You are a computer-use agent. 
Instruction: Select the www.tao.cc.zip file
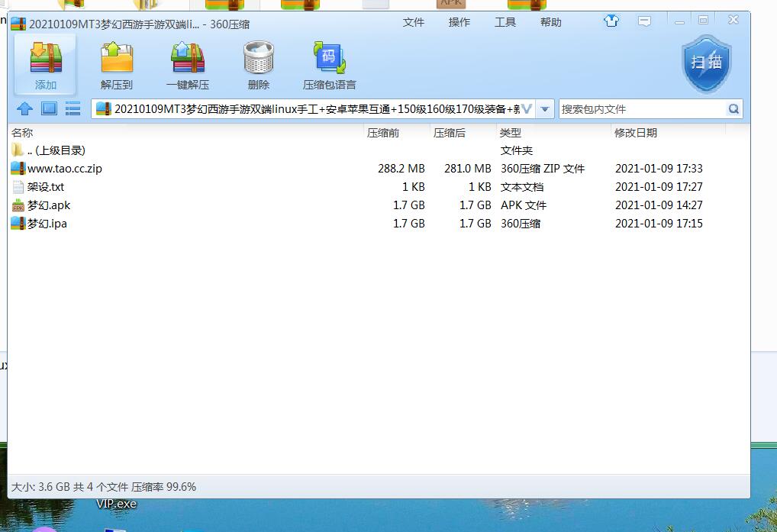(x=64, y=169)
